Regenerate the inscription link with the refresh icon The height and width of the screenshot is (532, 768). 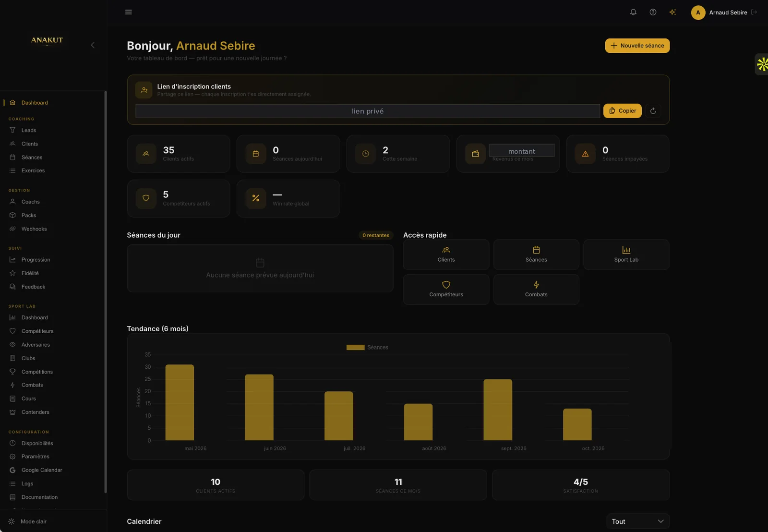click(653, 111)
